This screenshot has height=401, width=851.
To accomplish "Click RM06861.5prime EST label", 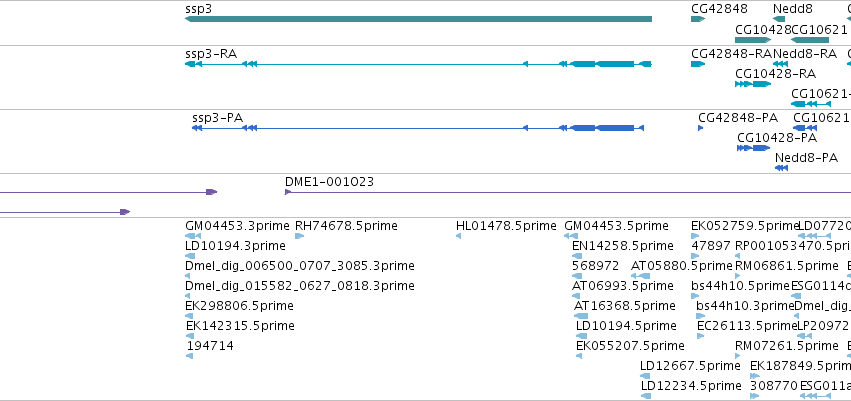I will pyautogui.click(x=786, y=266).
